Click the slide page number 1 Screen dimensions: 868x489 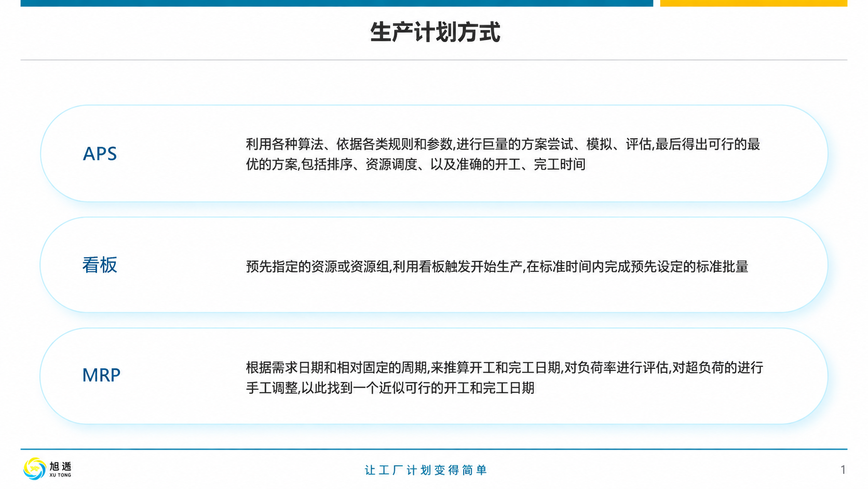[843, 470]
